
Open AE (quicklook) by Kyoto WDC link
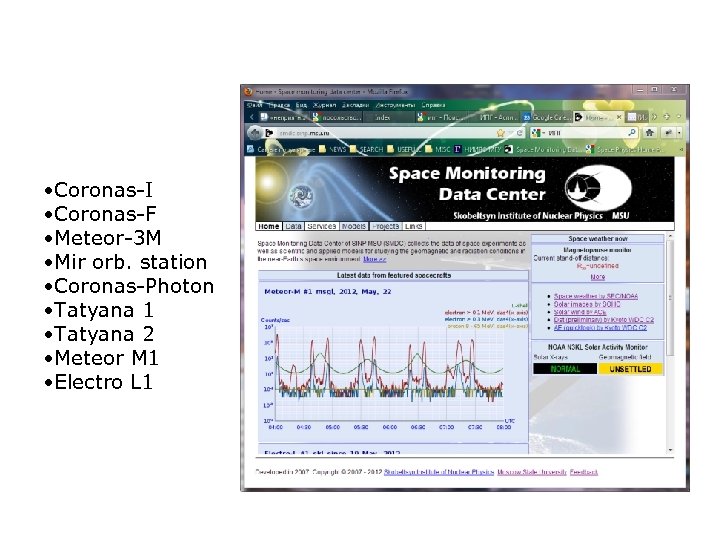600,328
